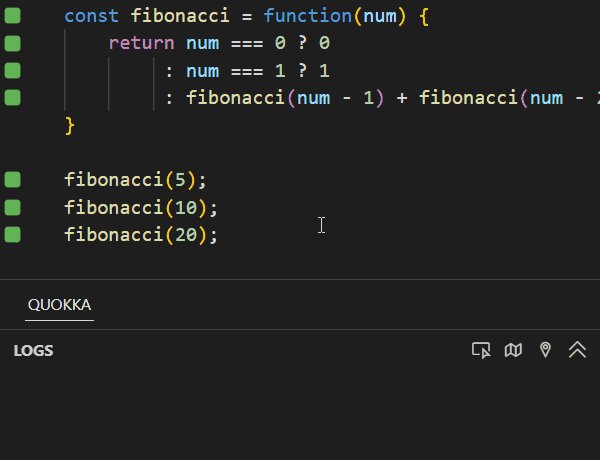Viewport: 600px width, 460px height.
Task: Click the LOGS section header
Action: [x=33, y=351]
